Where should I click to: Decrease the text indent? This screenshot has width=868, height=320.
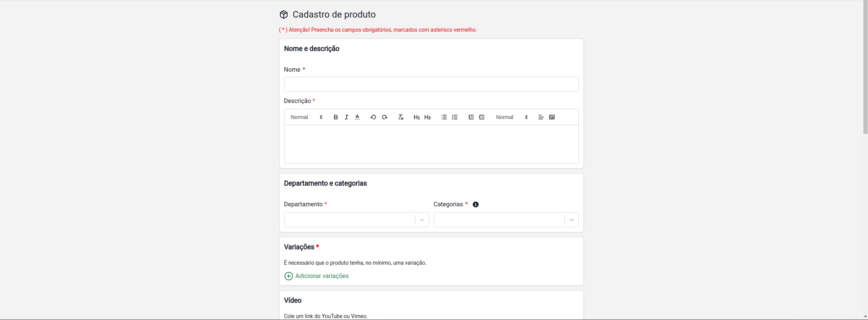point(471,117)
